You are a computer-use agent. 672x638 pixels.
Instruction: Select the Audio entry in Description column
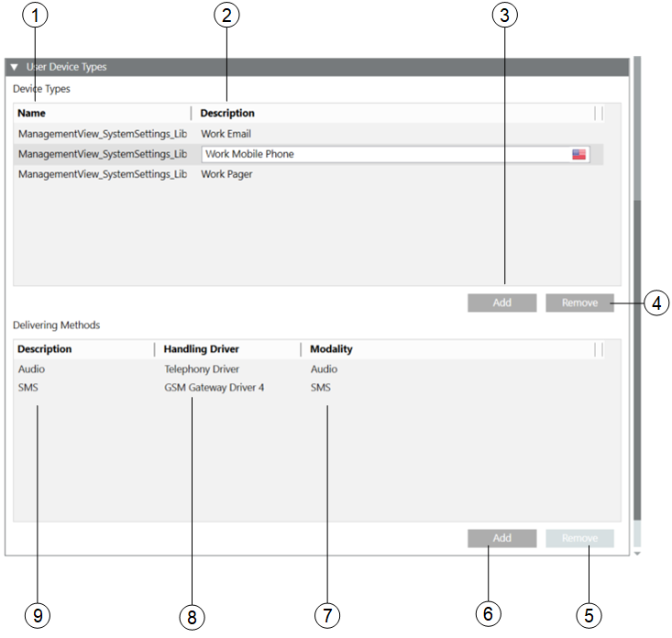[x=31, y=369]
